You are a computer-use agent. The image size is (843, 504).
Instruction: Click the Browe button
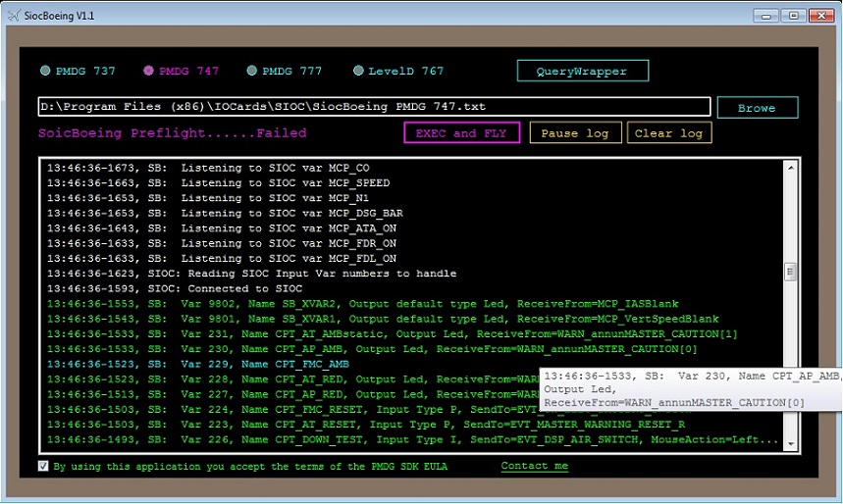click(x=758, y=108)
